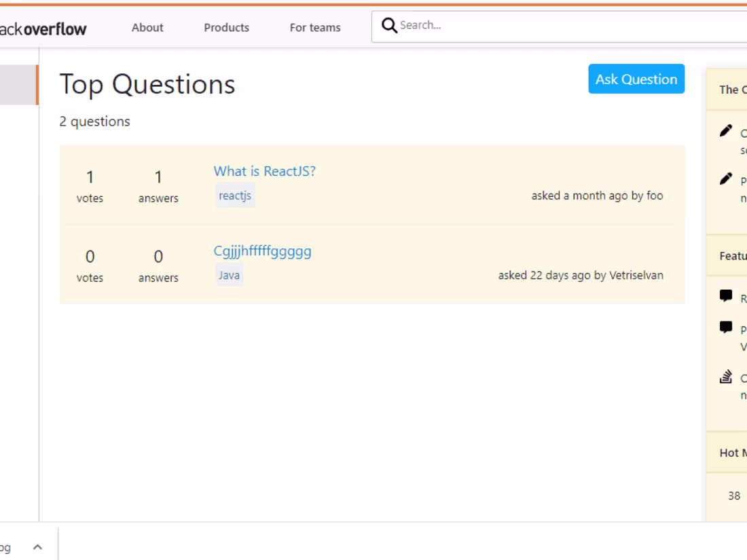
Task: Click the pencil icon beside the first Overflow Blog post
Action: (725, 132)
